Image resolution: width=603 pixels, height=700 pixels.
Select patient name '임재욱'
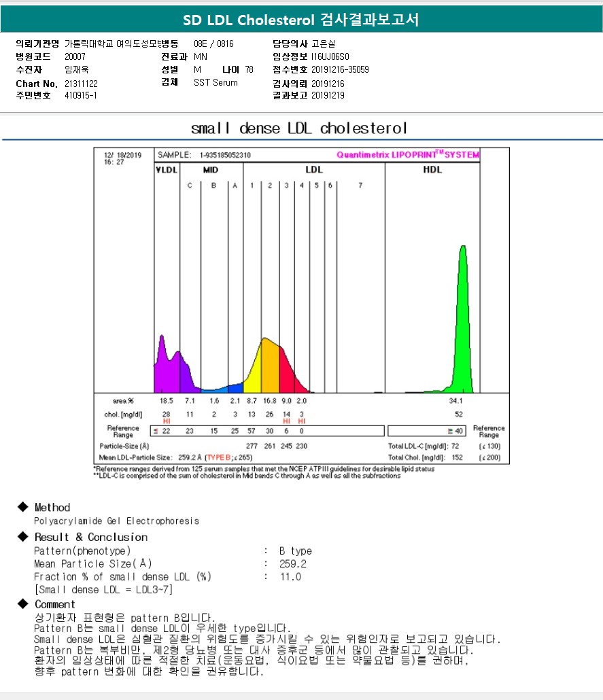(x=76, y=69)
